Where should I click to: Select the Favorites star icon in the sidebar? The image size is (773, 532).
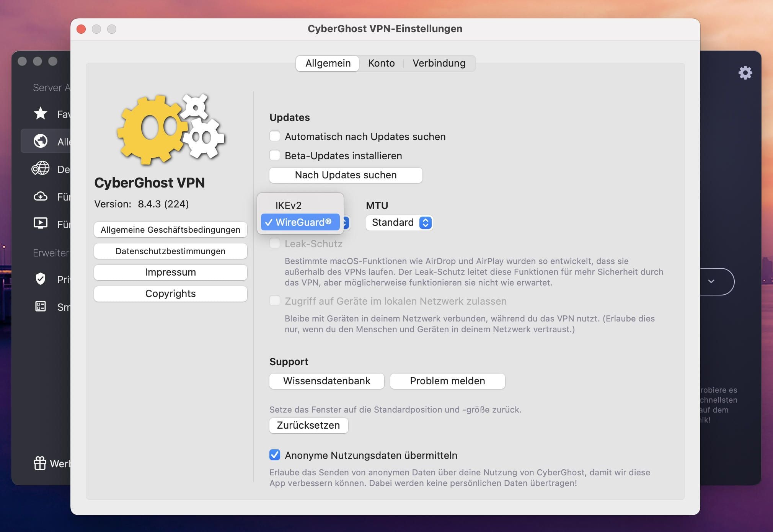pos(40,114)
